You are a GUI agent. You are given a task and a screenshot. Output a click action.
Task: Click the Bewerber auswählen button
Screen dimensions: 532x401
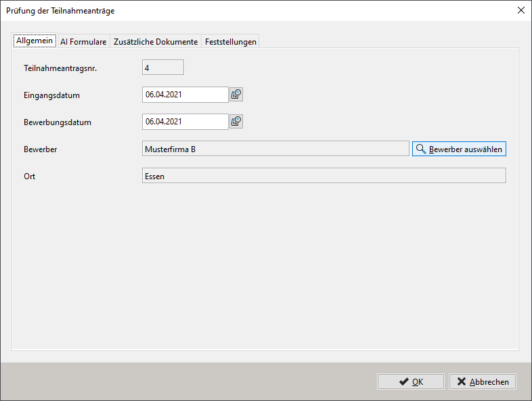point(459,149)
